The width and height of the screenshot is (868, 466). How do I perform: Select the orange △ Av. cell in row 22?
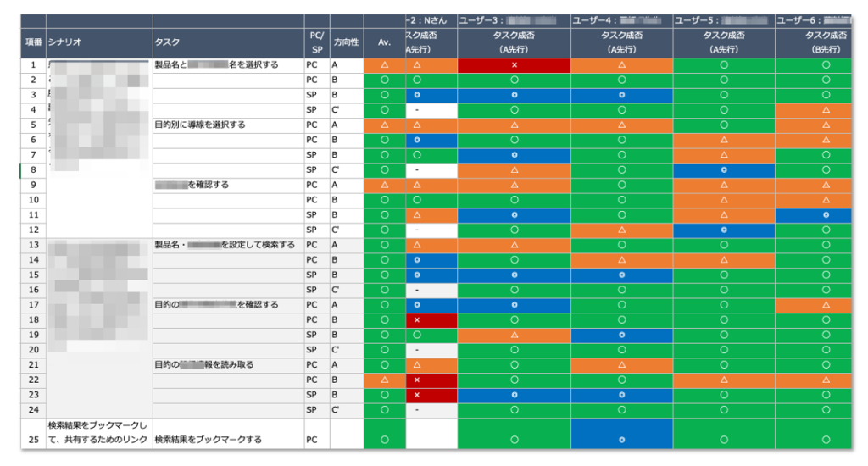384,380
